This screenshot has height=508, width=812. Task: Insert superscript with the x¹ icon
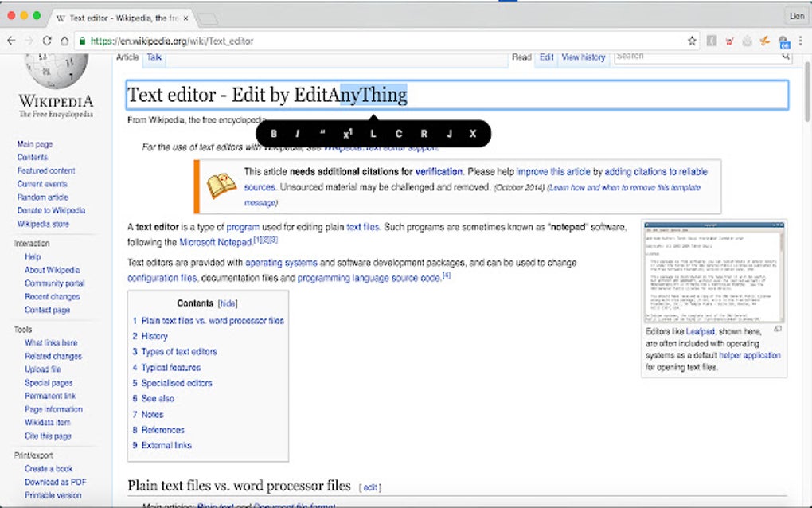[x=346, y=134]
